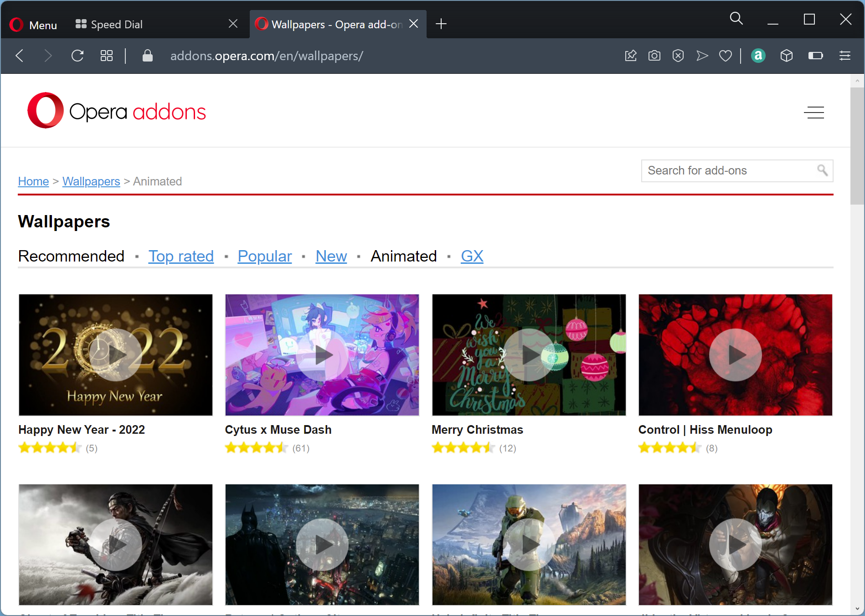
Task: Click the green 'a' extension icon
Action: point(758,56)
